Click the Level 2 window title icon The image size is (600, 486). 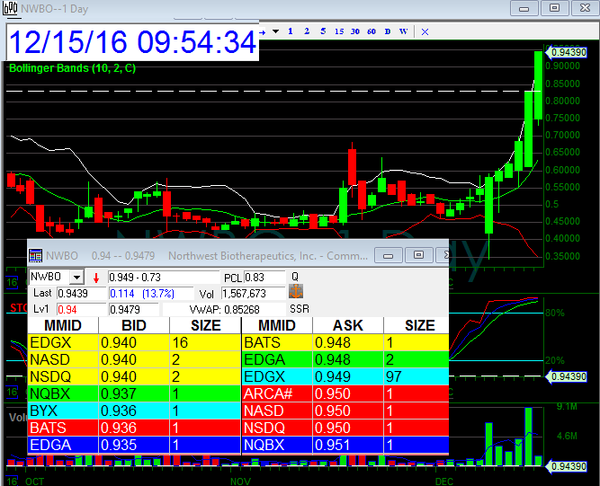click(36, 255)
